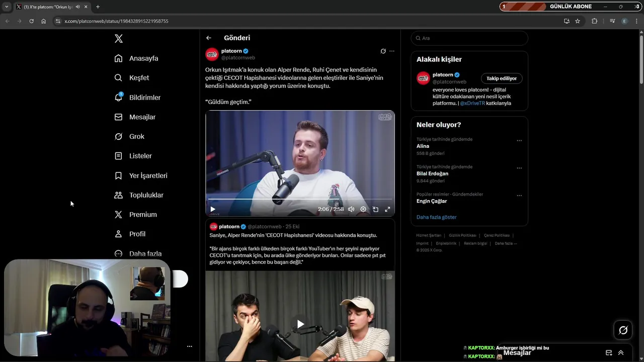Viewport: 644px width, 362px height.
Task: Click the browser forward arrow
Action: point(19,21)
